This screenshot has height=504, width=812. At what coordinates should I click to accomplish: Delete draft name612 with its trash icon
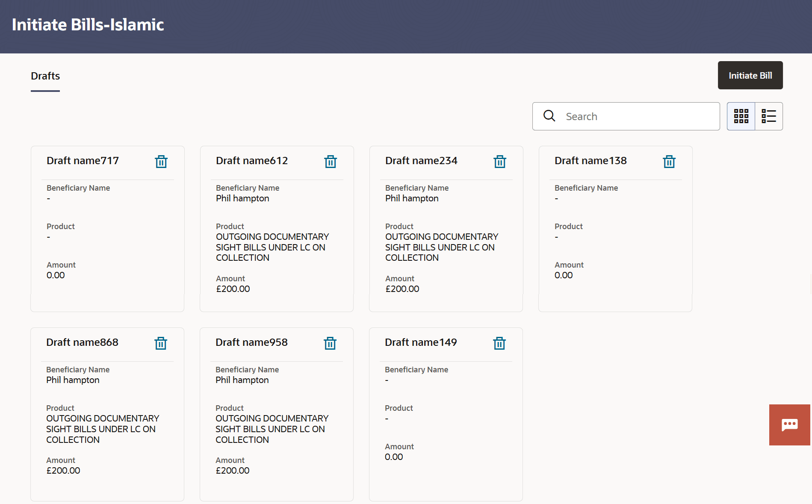point(331,162)
